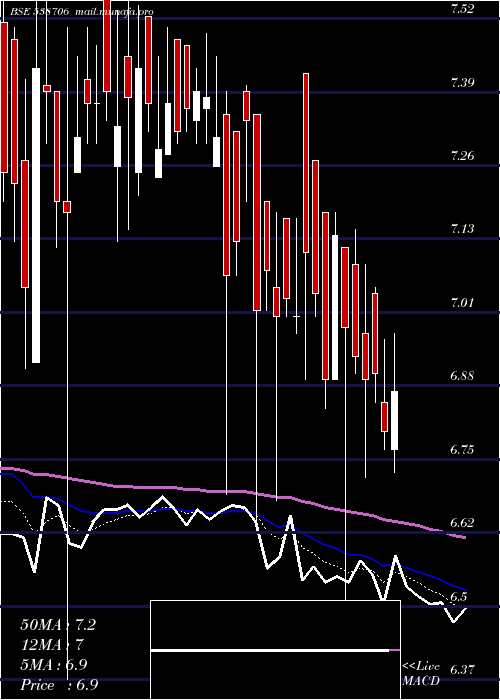Click the MACD histogram box

[275, 650]
